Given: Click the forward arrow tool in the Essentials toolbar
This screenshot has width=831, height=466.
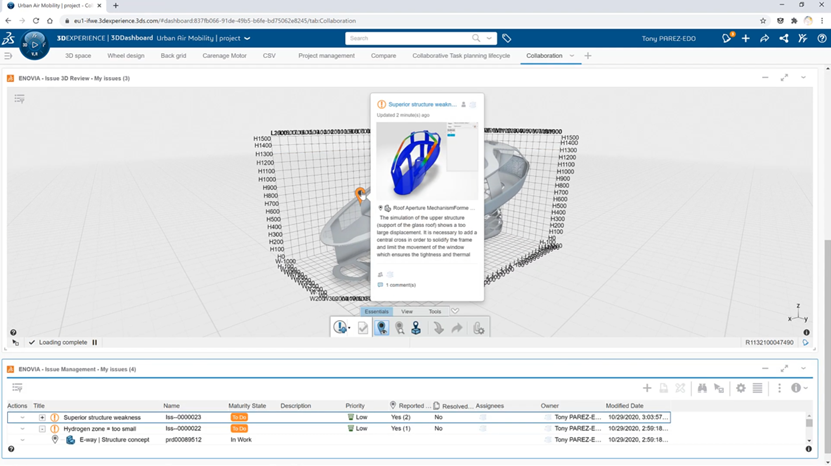Looking at the screenshot, I should 457,328.
